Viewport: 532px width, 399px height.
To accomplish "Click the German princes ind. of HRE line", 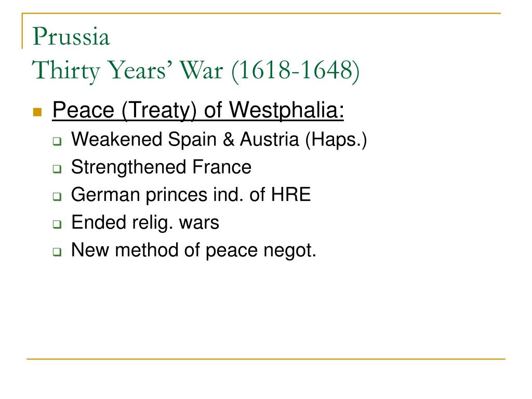I will pyautogui.click(x=191, y=195).
